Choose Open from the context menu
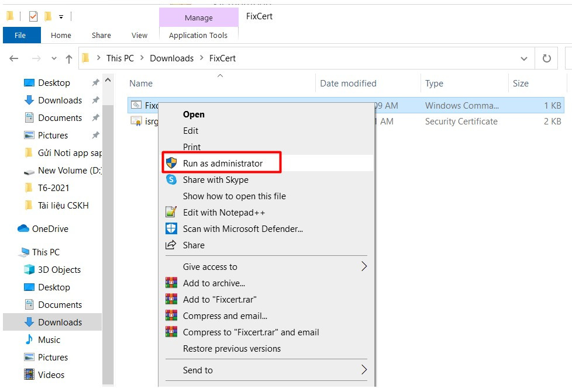 click(194, 115)
